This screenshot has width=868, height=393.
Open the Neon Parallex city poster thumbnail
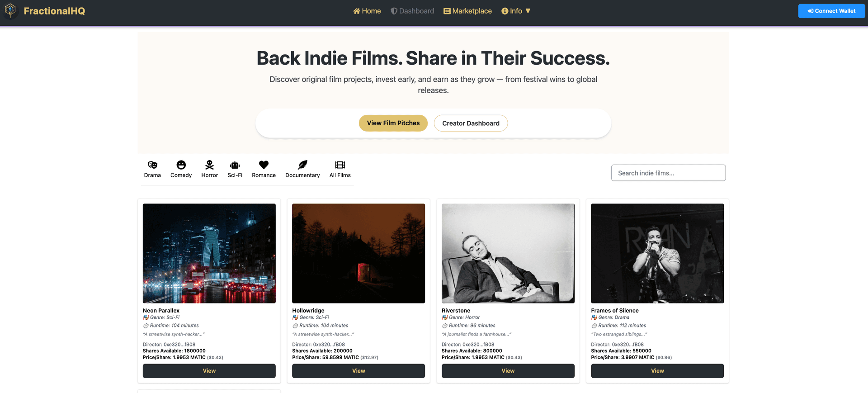(x=209, y=253)
